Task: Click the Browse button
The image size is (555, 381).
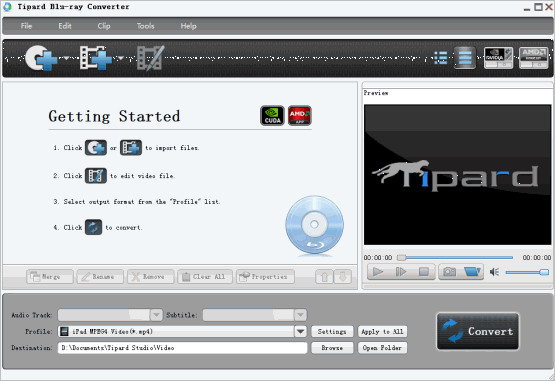Action: pos(332,348)
